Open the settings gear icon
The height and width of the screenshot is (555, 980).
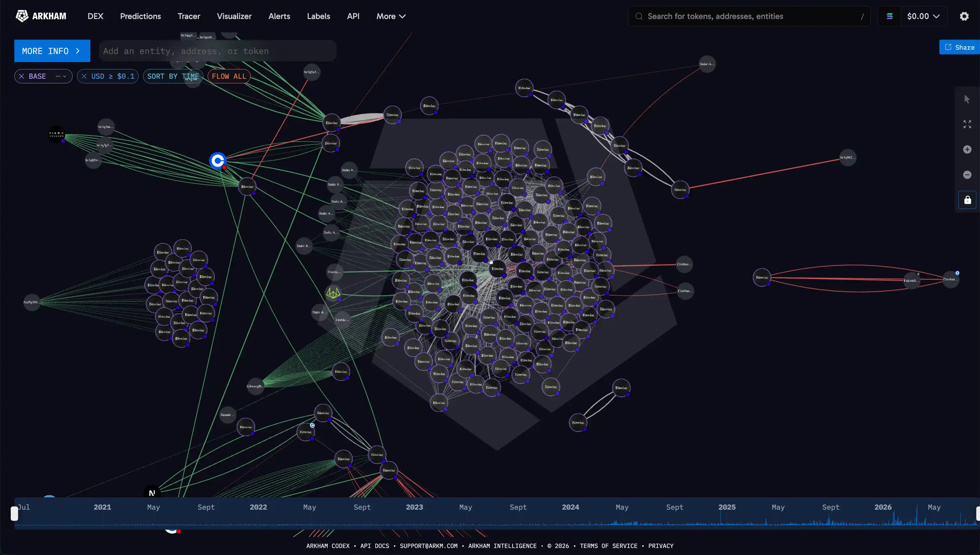coord(964,16)
